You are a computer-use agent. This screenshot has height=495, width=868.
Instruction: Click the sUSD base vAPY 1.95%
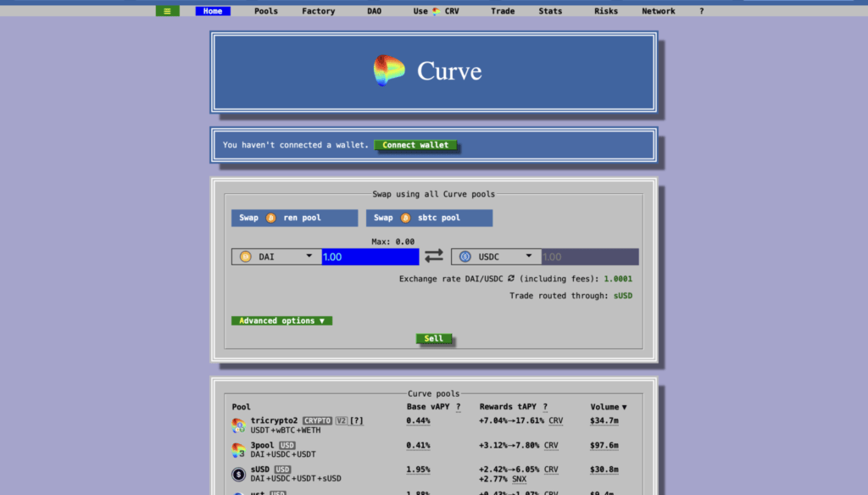coord(418,470)
